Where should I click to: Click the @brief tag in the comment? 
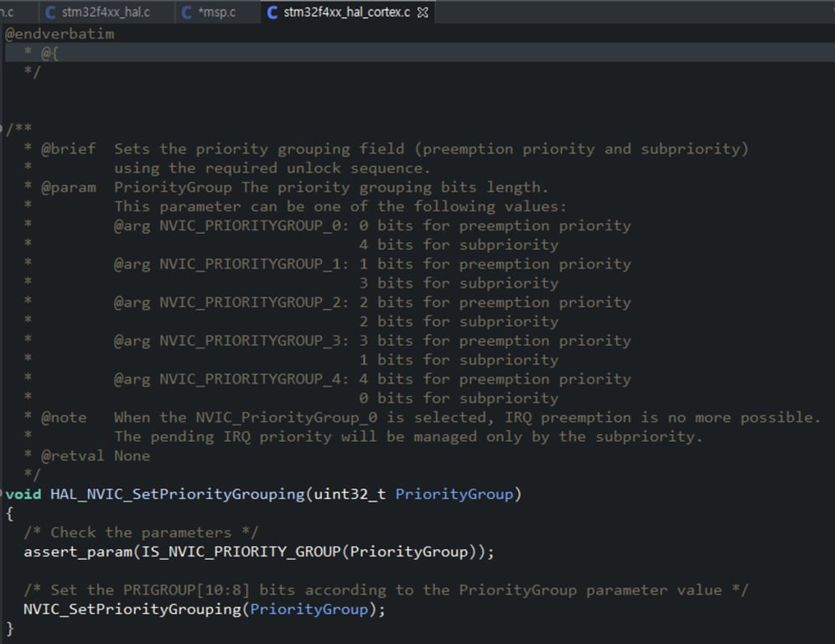68,149
